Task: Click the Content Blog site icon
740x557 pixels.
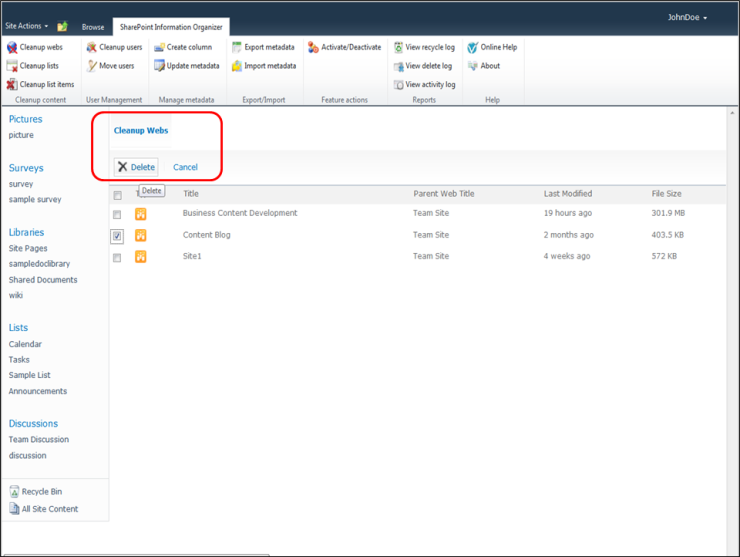Action: 141,235
